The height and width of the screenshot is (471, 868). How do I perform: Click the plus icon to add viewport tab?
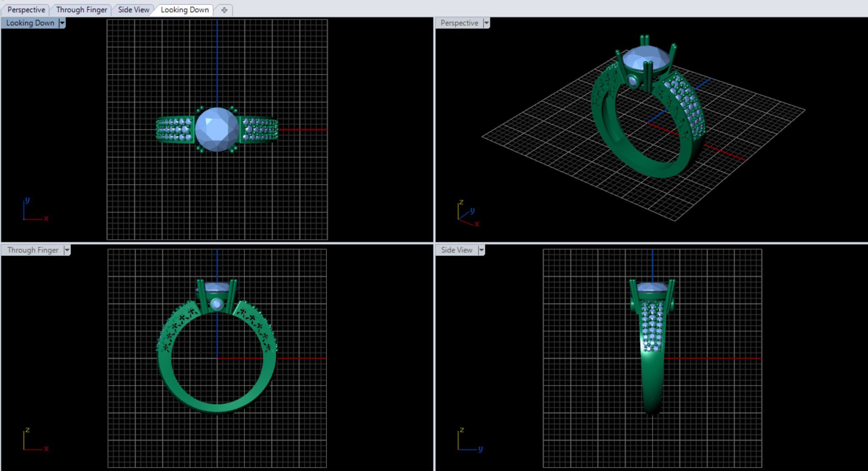(224, 10)
